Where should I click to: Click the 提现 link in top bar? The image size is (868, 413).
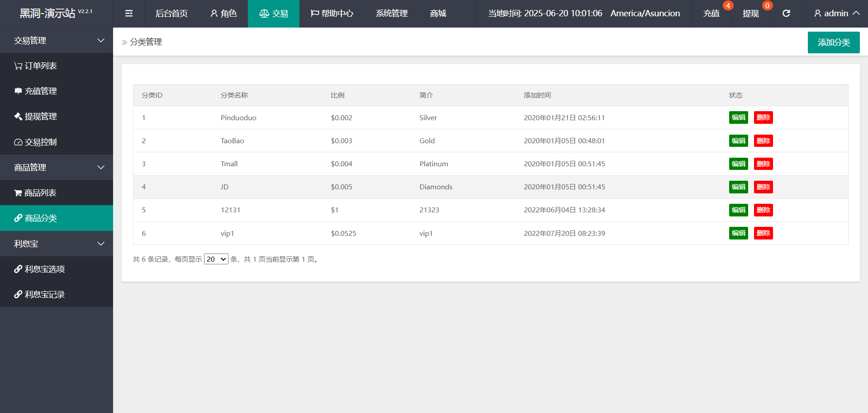point(751,14)
